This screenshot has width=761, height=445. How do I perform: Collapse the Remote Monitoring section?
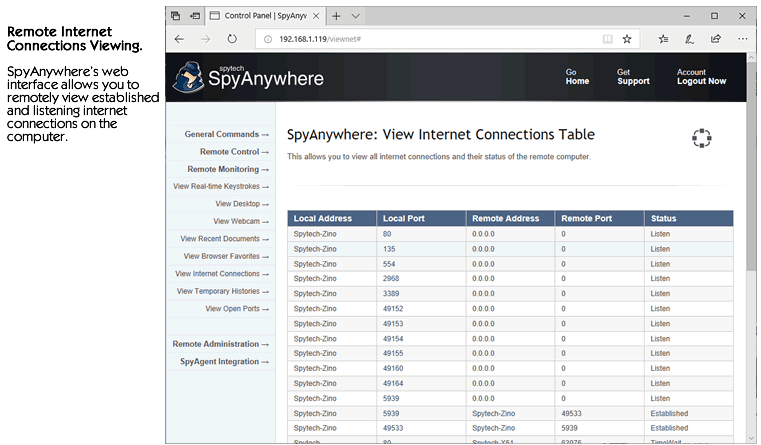tap(228, 169)
